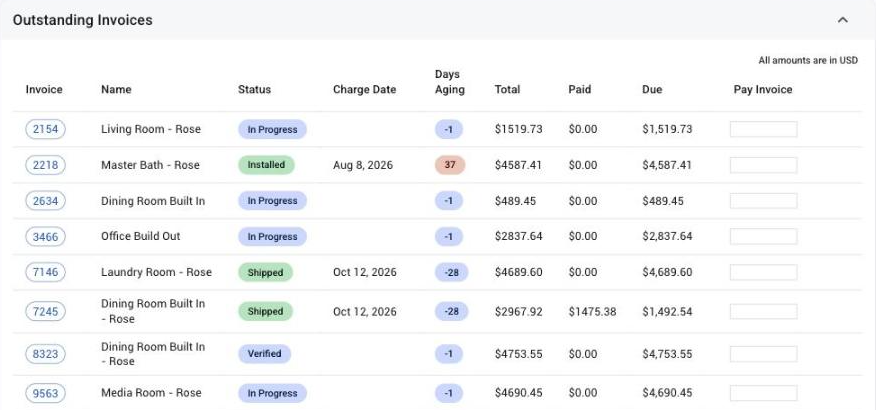The width and height of the screenshot is (876, 410).
Task: Click Shipped status badge of invoice 7245
Action: (265, 311)
